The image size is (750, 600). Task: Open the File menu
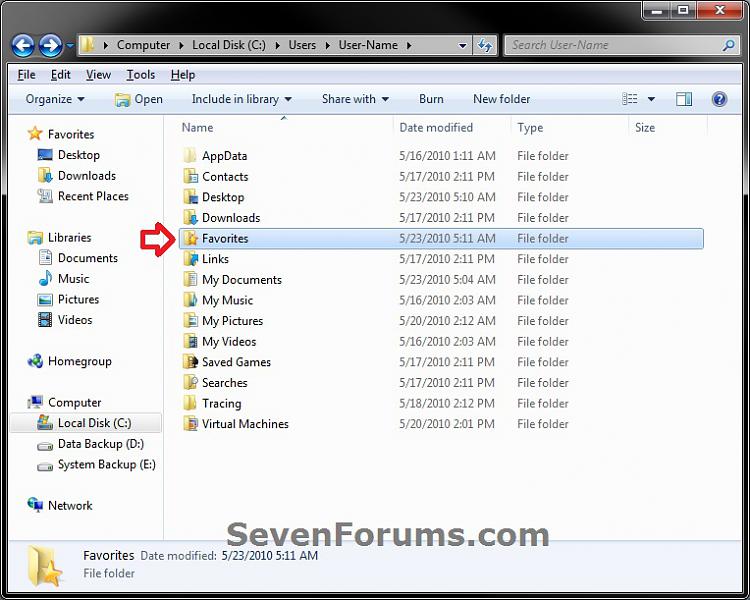[x=26, y=75]
